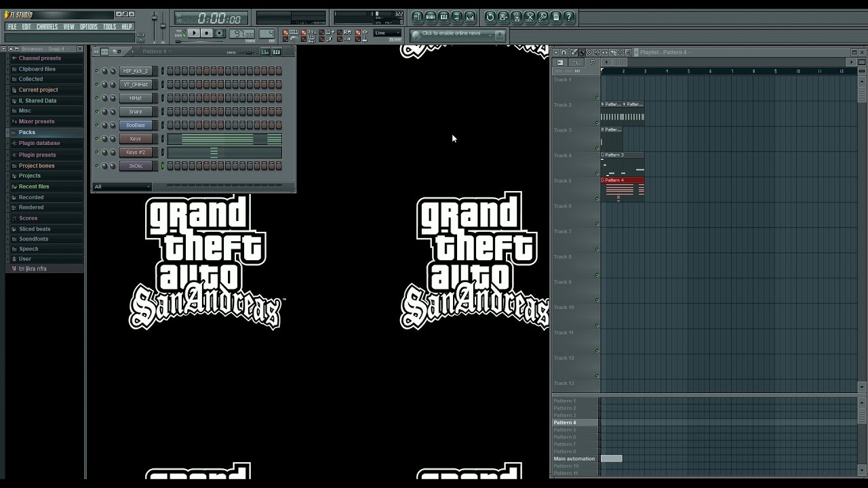Screen dimensions: 868x488
Task: Open the OPTIONS menu
Action: pos(89,27)
